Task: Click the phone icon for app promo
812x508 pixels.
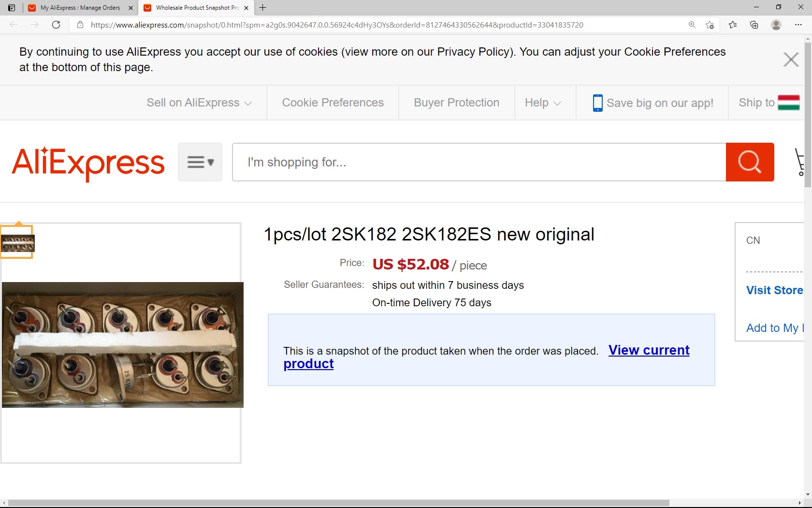Action: coord(597,103)
